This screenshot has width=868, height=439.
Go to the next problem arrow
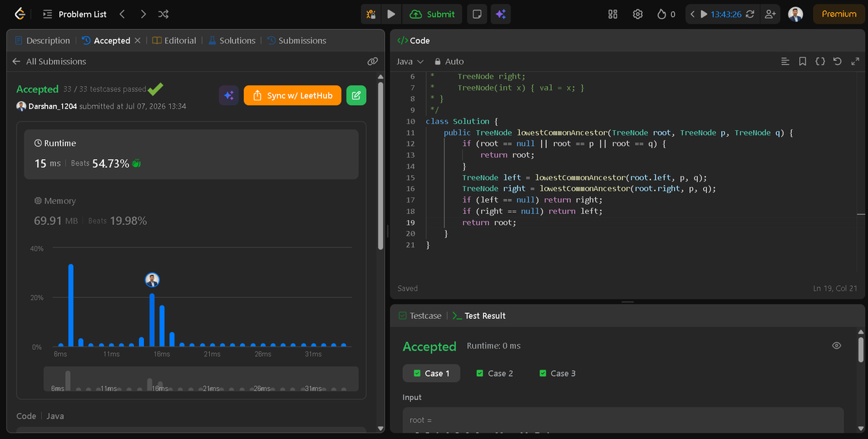(x=143, y=14)
